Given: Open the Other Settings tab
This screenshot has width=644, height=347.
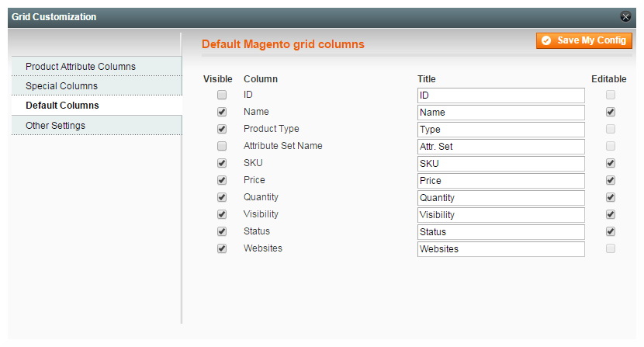Looking at the screenshot, I should point(56,125).
